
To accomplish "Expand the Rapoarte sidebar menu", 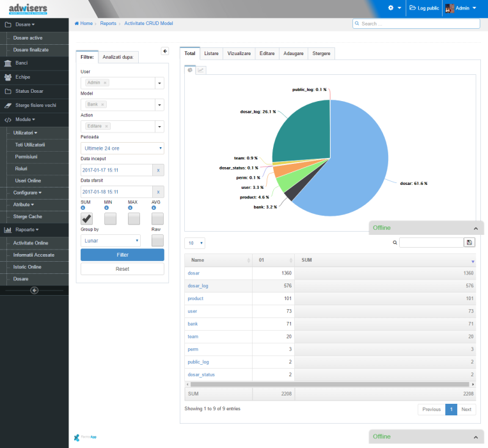I will (x=35, y=230).
